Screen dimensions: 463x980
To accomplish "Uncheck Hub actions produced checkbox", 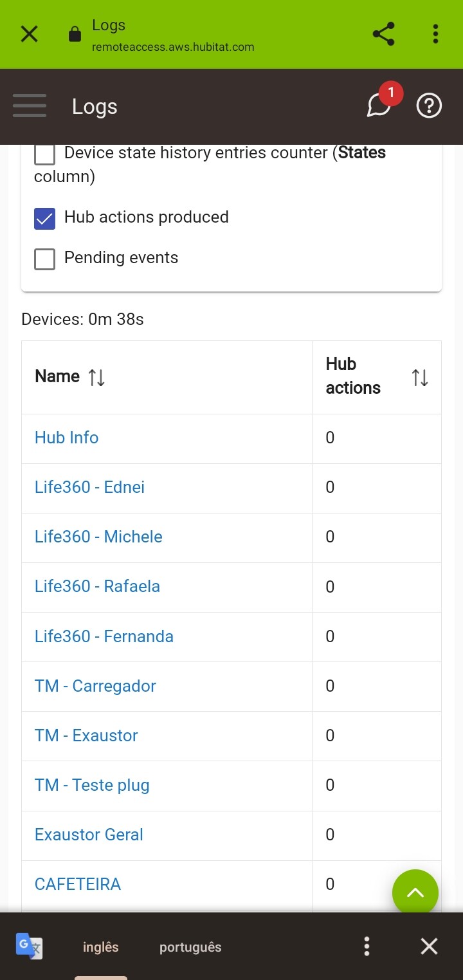I will [44, 219].
